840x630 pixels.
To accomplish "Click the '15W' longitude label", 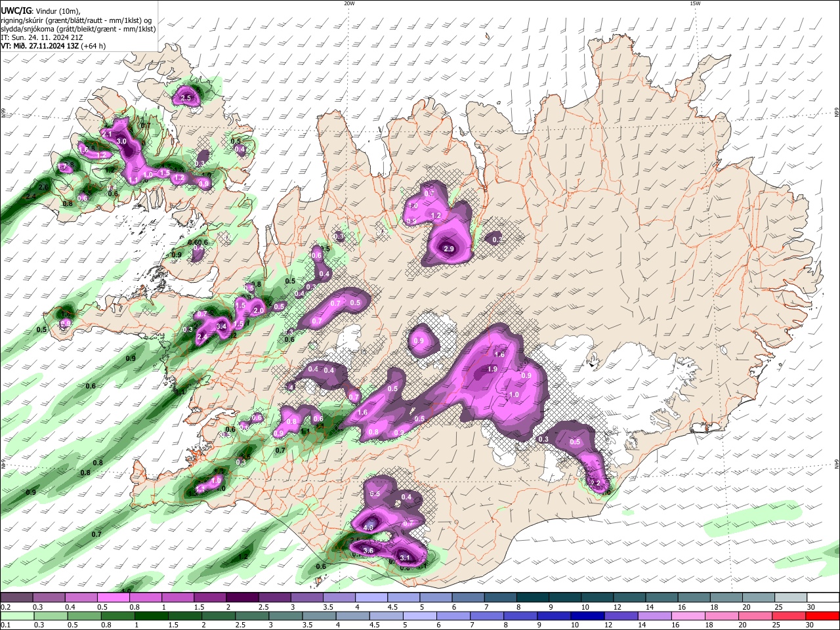I will (695, 3).
